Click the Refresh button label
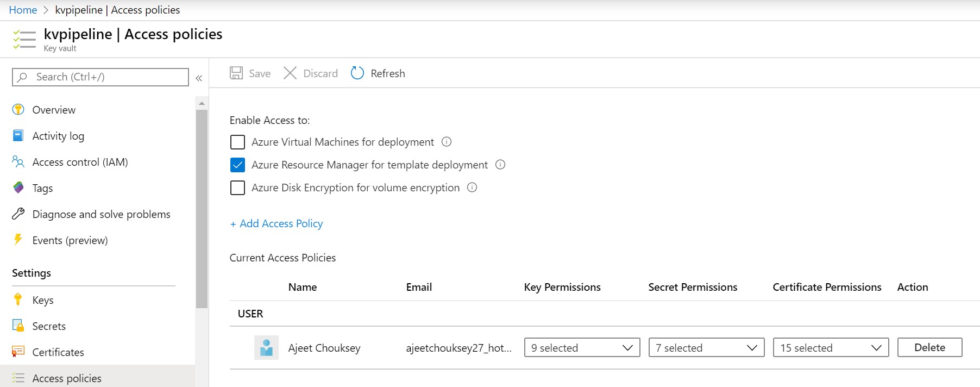This screenshot has height=387, width=980. click(x=388, y=73)
